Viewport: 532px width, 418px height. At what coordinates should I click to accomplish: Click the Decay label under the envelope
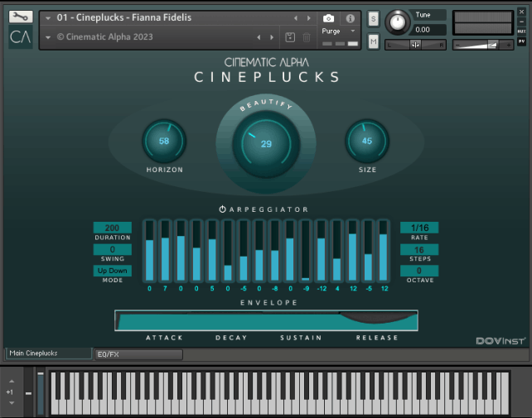[x=231, y=338]
